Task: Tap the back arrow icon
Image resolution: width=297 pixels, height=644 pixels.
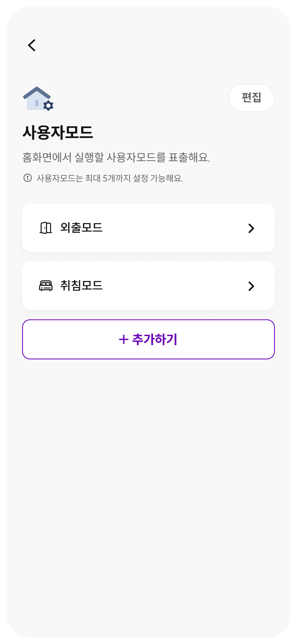Action: click(32, 45)
